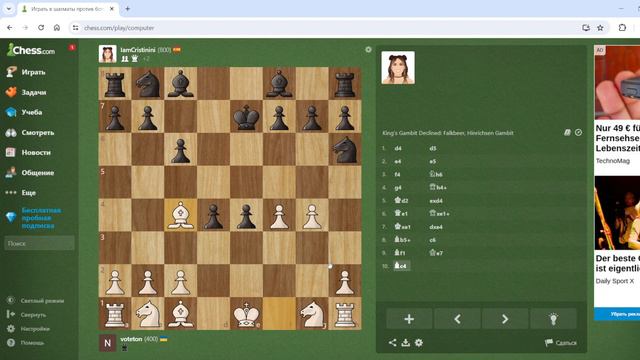Jump to move 9 king e7
This screenshot has width=640, height=360.
pyautogui.click(x=436, y=253)
